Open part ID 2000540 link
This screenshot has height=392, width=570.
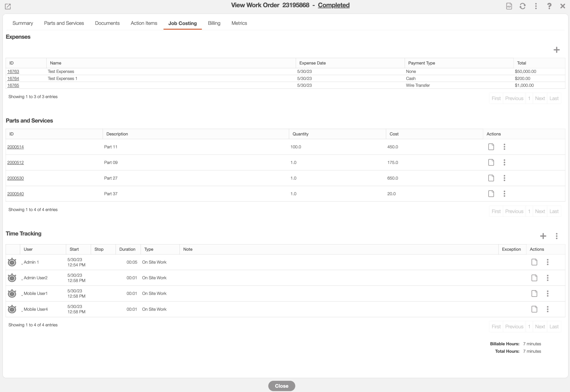tap(15, 194)
